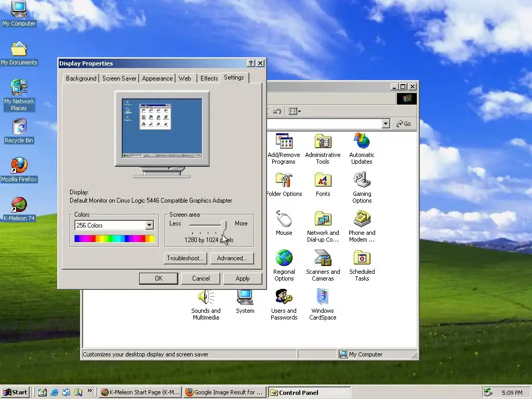Viewport: 532px width, 399px height.
Task: Click the Go button in Control Panel
Action: [x=404, y=124]
